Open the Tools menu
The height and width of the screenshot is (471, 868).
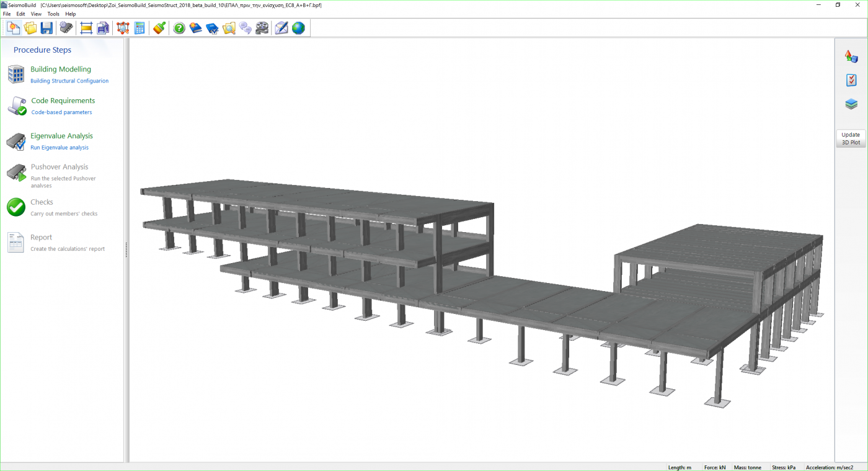[x=53, y=14]
